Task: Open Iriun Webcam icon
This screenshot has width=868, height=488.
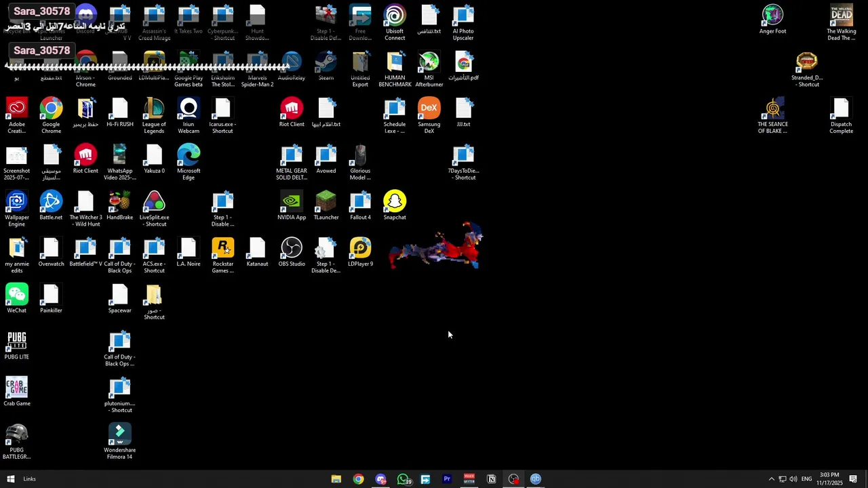Action: [189, 116]
